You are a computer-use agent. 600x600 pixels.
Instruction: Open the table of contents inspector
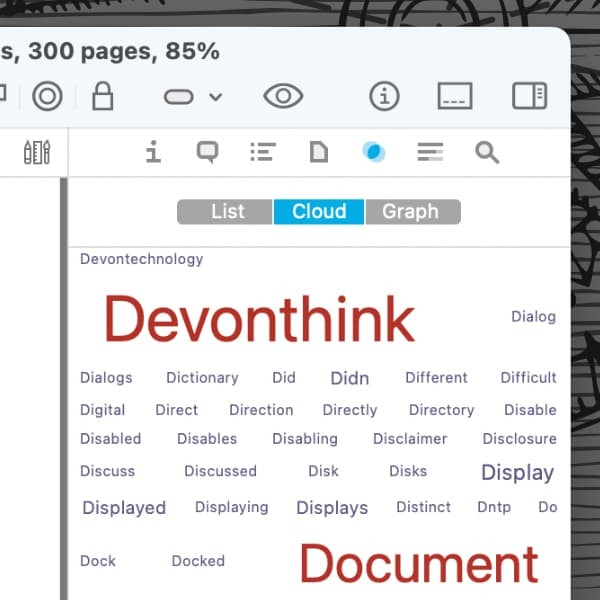click(262, 152)
